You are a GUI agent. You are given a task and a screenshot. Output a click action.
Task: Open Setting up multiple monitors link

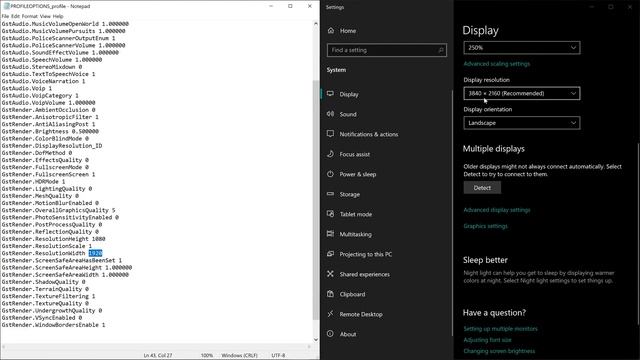coord(500,329)
